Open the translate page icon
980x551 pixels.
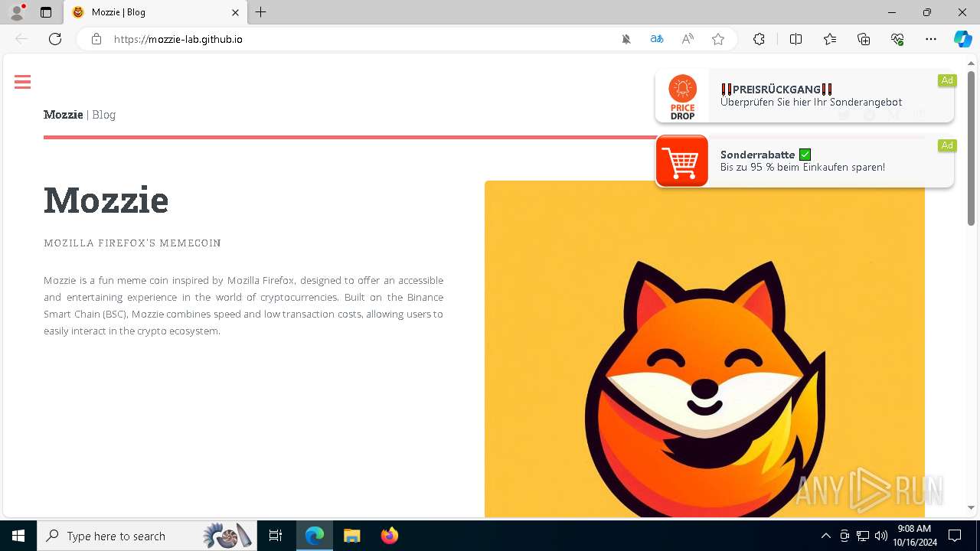[657, 39]
